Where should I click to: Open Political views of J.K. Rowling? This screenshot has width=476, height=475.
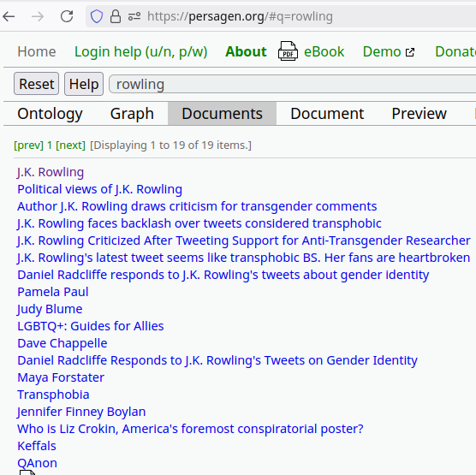coord(100,189)
